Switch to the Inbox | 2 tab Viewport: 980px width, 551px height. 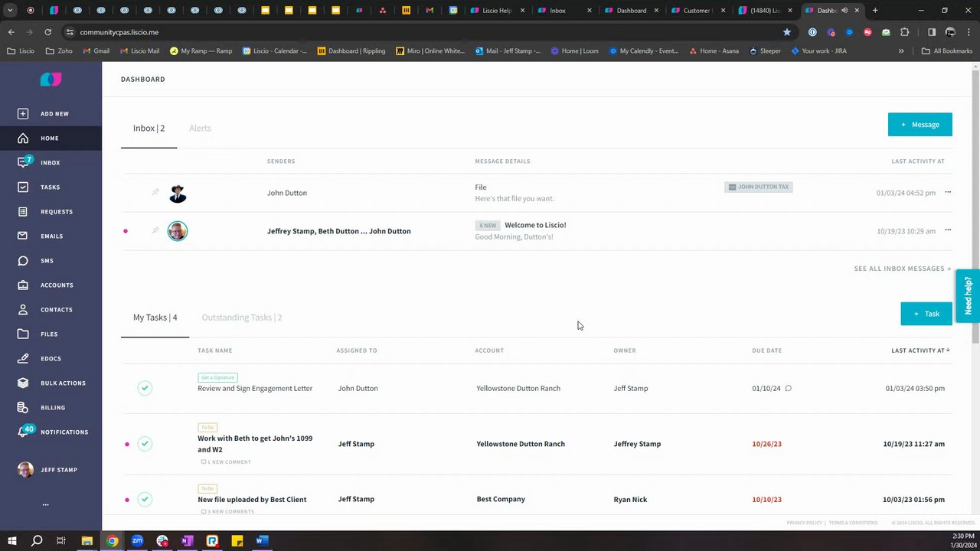pyautogui.click(x=149, y=129)
